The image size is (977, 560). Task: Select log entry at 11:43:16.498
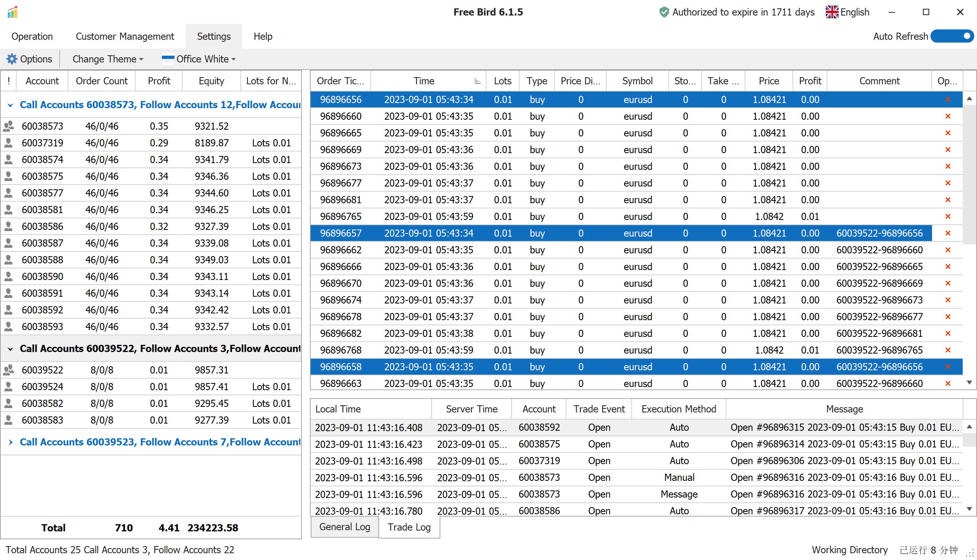(x=636, y=461)
